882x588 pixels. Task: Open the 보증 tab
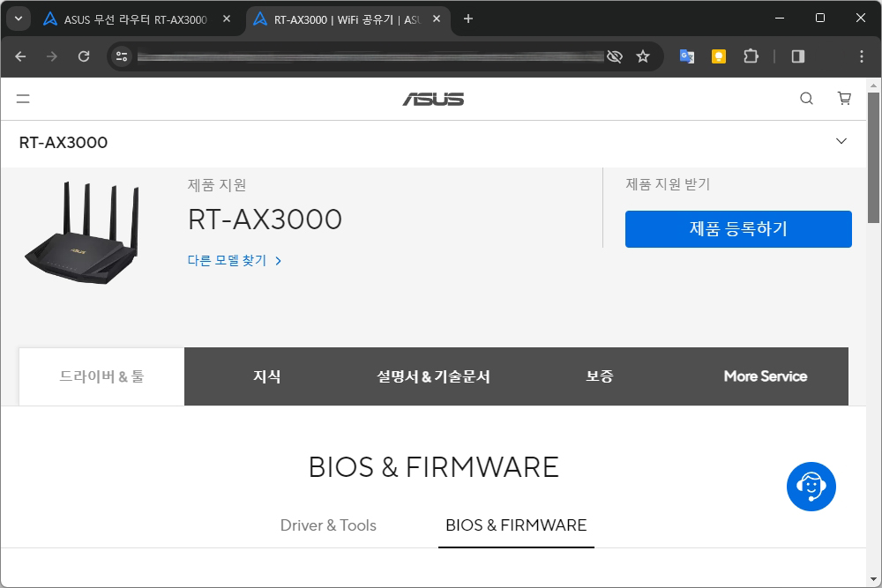click(x=599, y=376)
